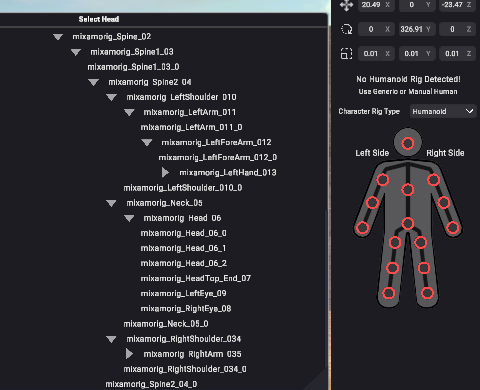This screenshot has width=480, height=390.
Task: Select mixamorig_LeftEye_09 bone entry
Action: [x=183, y=293]
